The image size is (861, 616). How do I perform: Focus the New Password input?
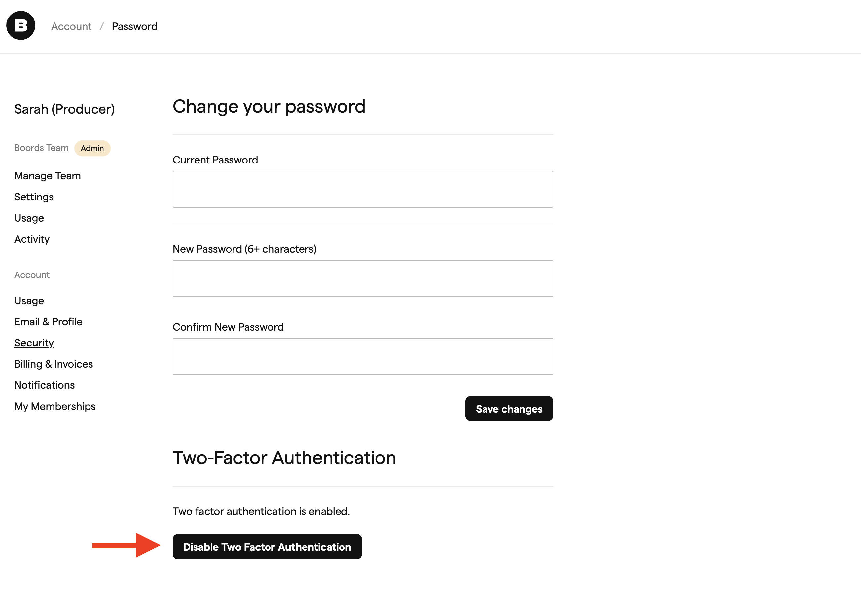363,278
